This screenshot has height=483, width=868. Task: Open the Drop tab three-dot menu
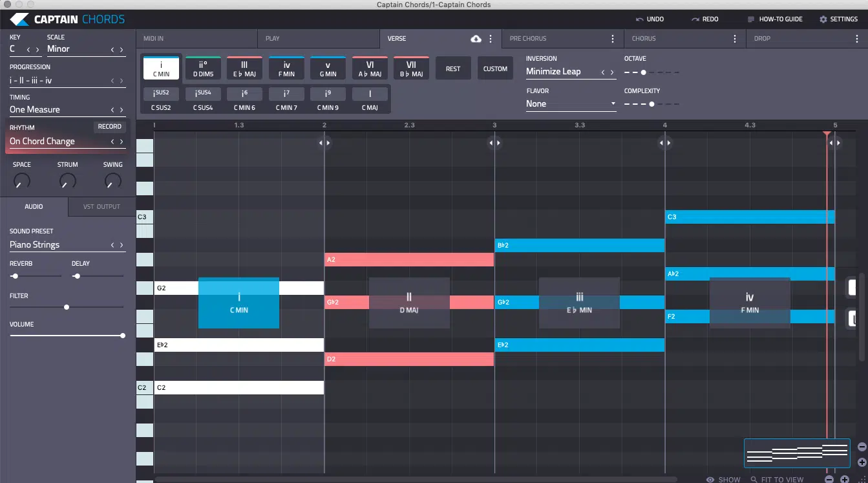(x=857, y=39)
